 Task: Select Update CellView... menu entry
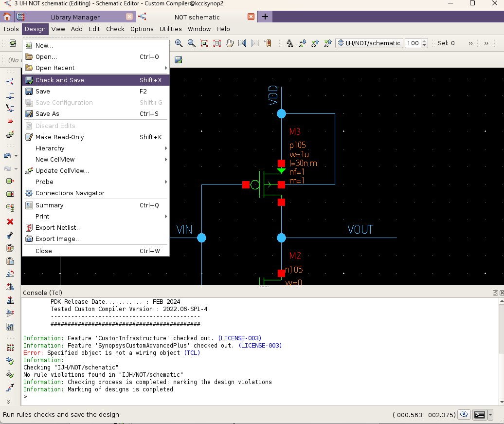click(96, 171)
